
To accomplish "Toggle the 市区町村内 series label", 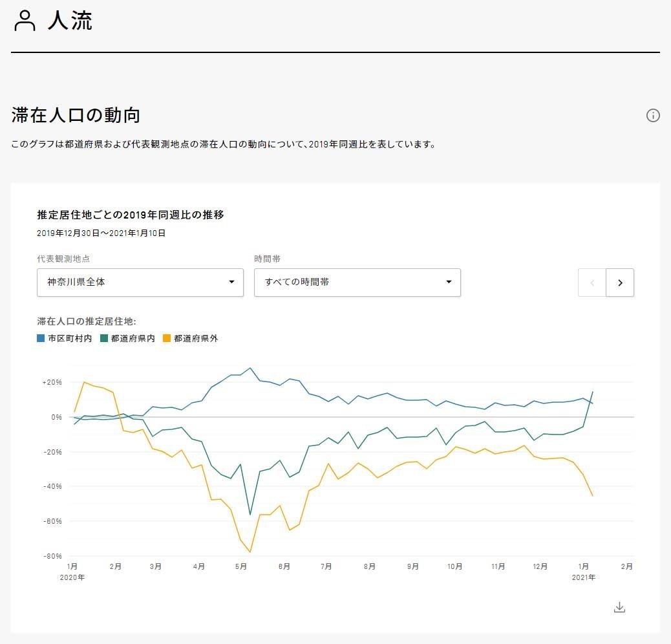I will (x=69, y=338).
